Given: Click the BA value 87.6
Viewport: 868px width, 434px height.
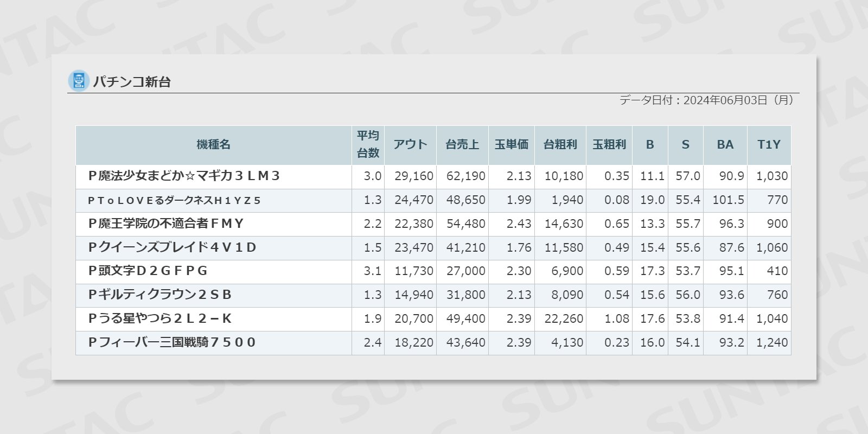Looking at the screenshot, I should pos(732,247).
